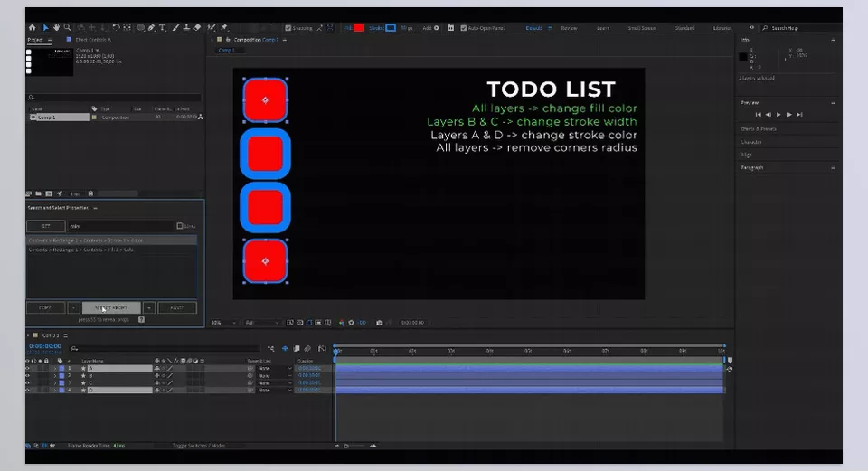The image size is (868, 471).
Task: Open the Parent dropdown for layer A
Action: click(x=275, y=368)
